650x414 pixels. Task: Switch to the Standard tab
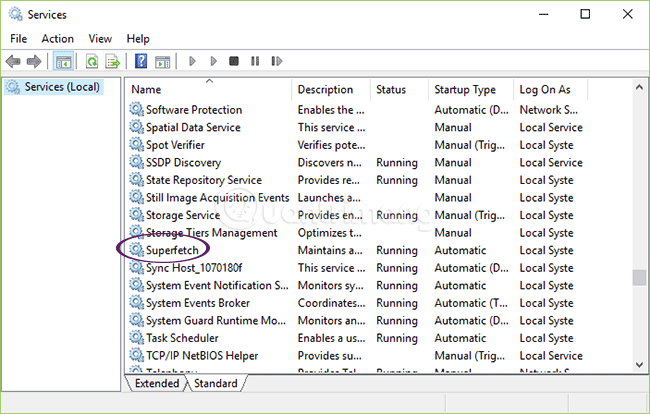click(215, 383)
